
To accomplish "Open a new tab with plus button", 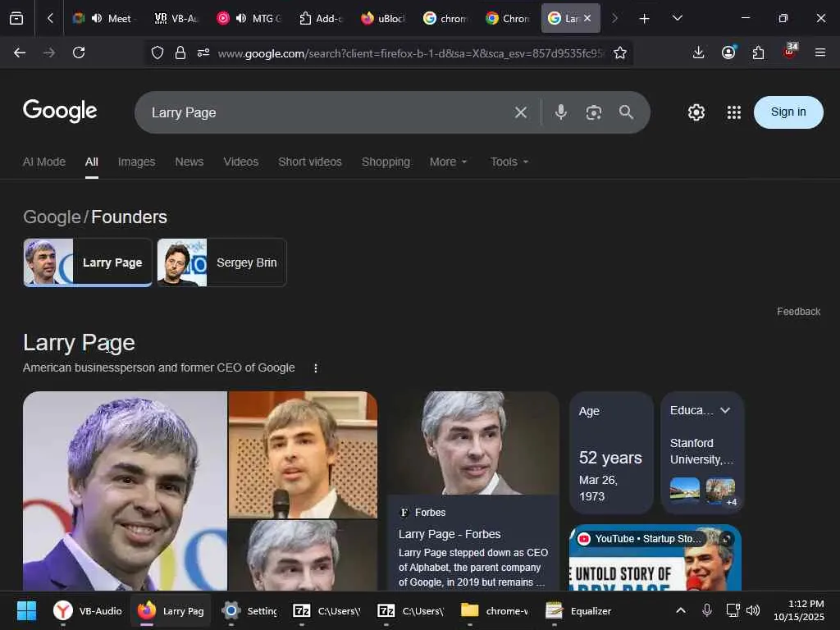I will (x=645, y=19).
